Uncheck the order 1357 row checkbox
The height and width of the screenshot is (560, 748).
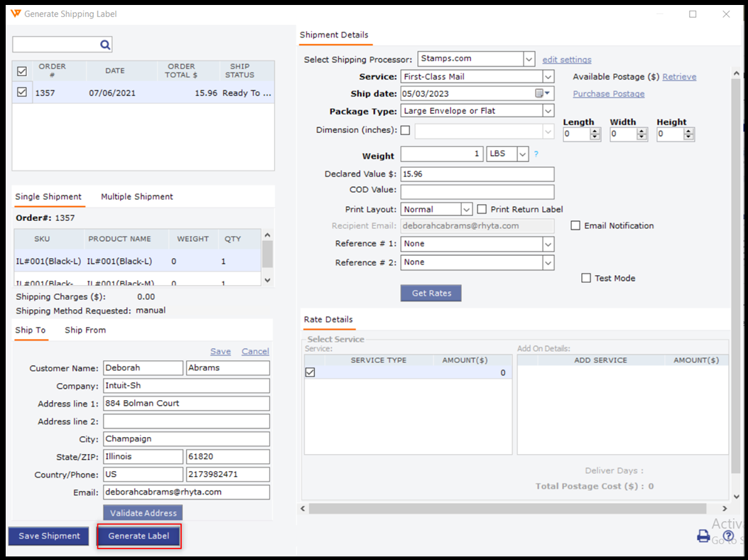coord(22,92)
